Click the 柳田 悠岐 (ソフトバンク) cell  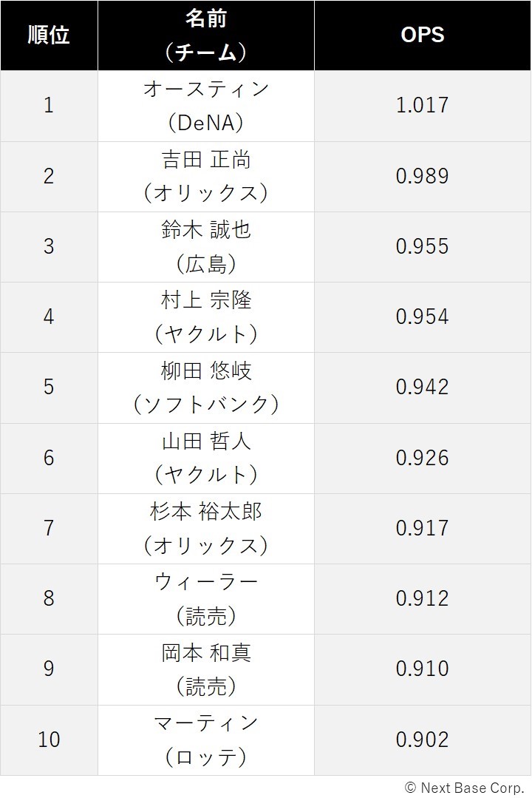206,388
